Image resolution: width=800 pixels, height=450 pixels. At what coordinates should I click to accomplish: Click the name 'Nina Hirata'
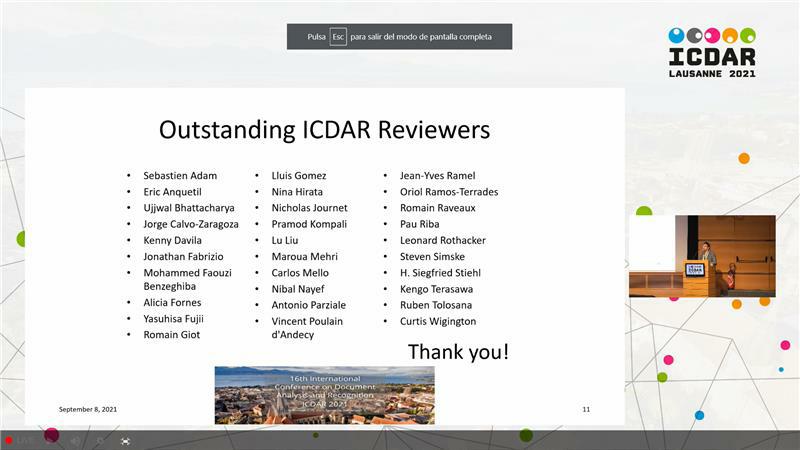(x=297, y=192)
